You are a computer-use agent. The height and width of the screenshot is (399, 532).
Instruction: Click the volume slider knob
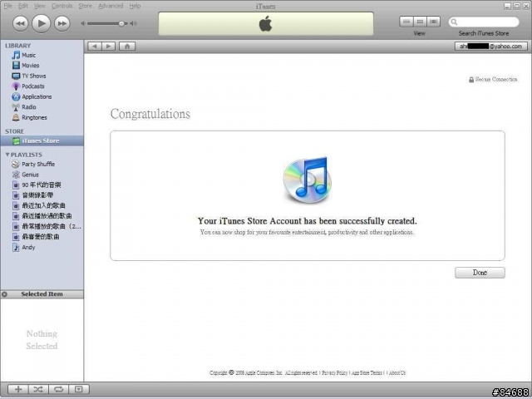[x=121, y=23]
